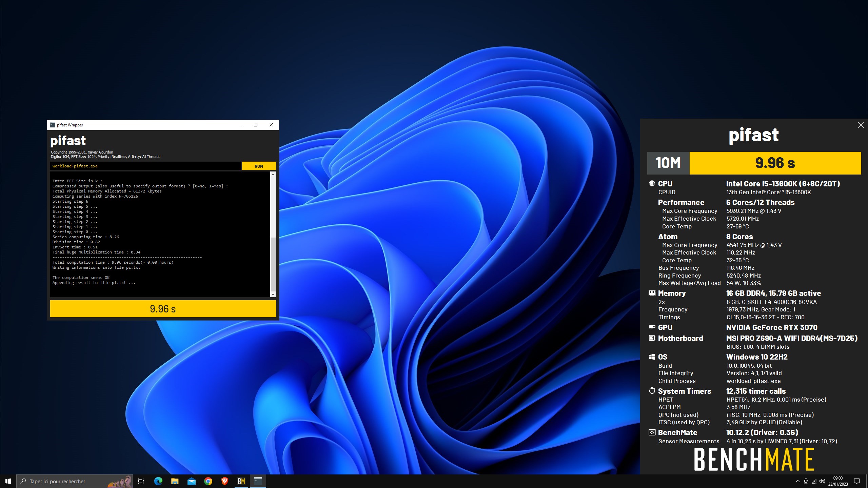The width and height of the screenshot is (868, 488).
Task: Click the Motherboard icon in BenchMate panel
Action: [652, 338]
